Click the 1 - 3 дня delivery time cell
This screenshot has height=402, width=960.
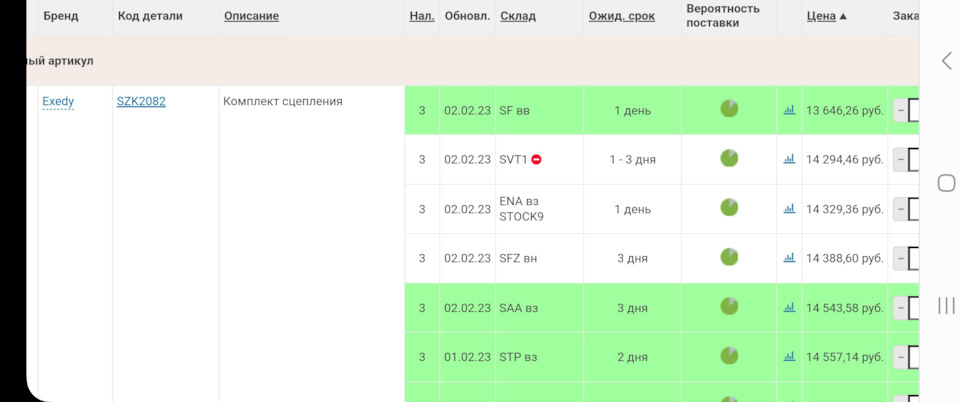632,160
